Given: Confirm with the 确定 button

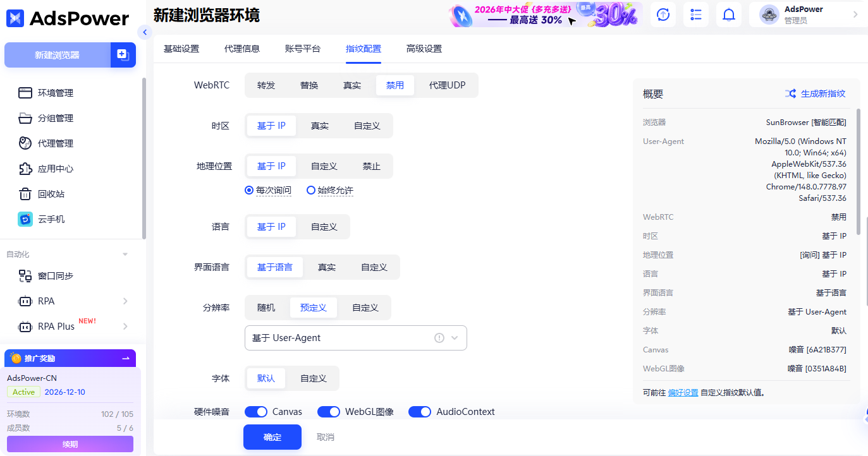Looking at the screenshot, I should tap(272, 437).
